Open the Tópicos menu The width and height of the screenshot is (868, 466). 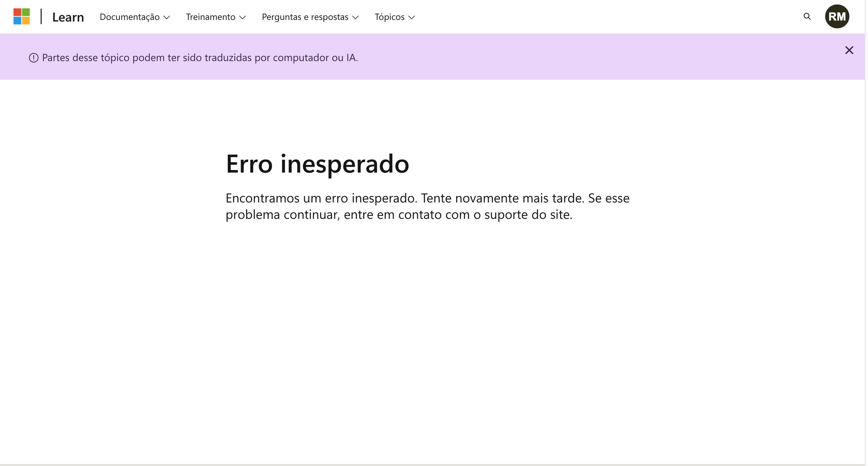coord(390,17)
